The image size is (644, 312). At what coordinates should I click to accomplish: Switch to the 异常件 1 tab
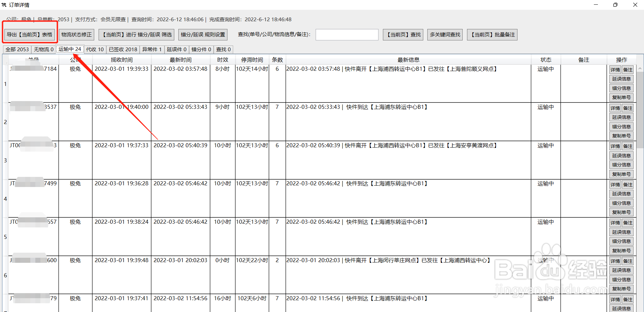[152, 50]
